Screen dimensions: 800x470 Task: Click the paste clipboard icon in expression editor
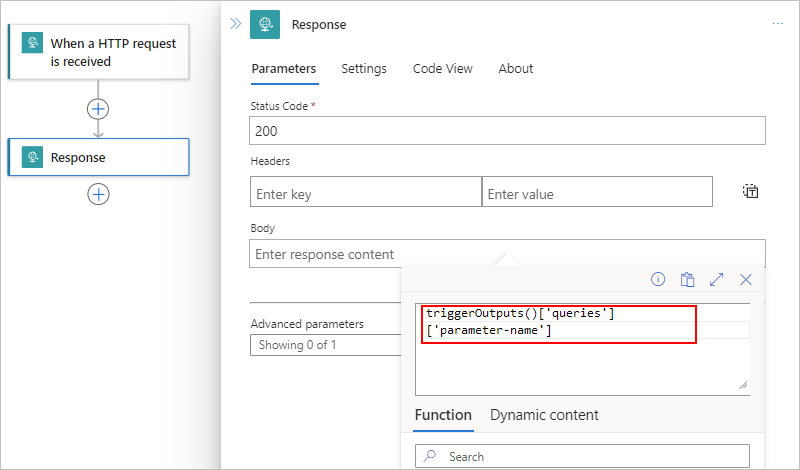click(x=687, y=280)
